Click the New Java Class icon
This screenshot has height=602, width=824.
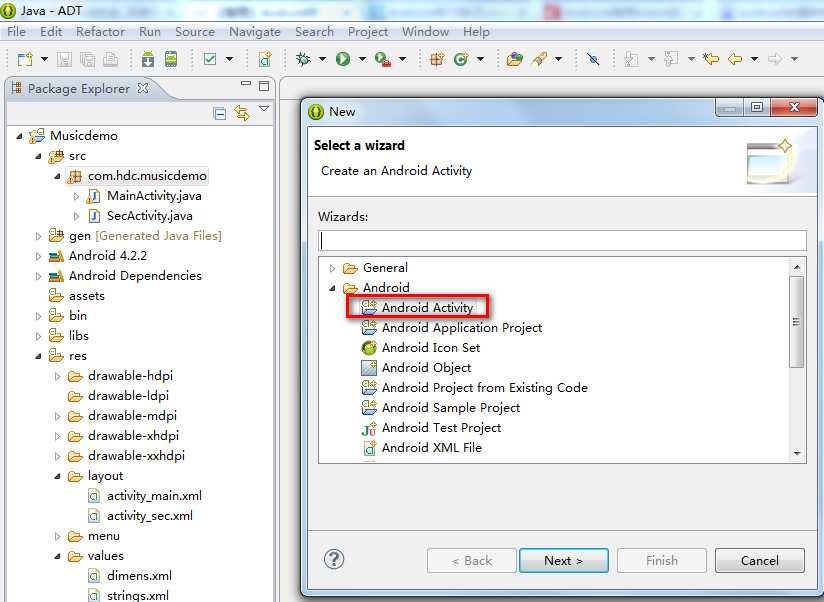(461, 59)
